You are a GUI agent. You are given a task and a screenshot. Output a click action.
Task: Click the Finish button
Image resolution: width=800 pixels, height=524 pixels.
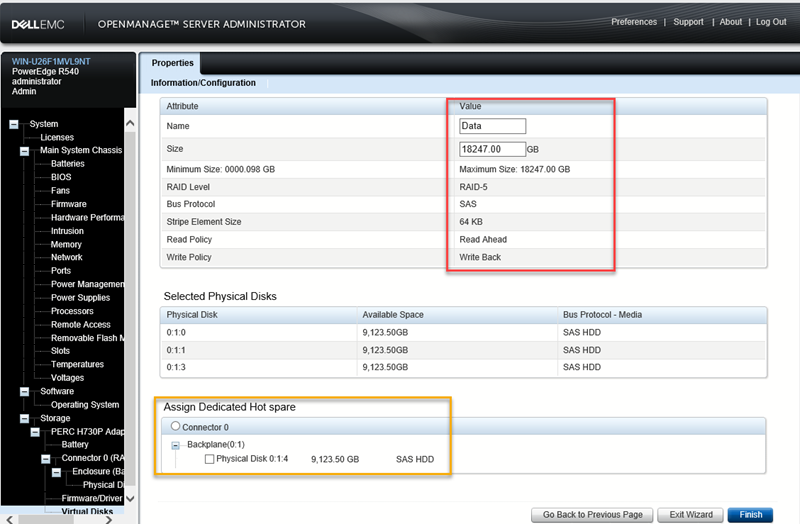point(750,514)
